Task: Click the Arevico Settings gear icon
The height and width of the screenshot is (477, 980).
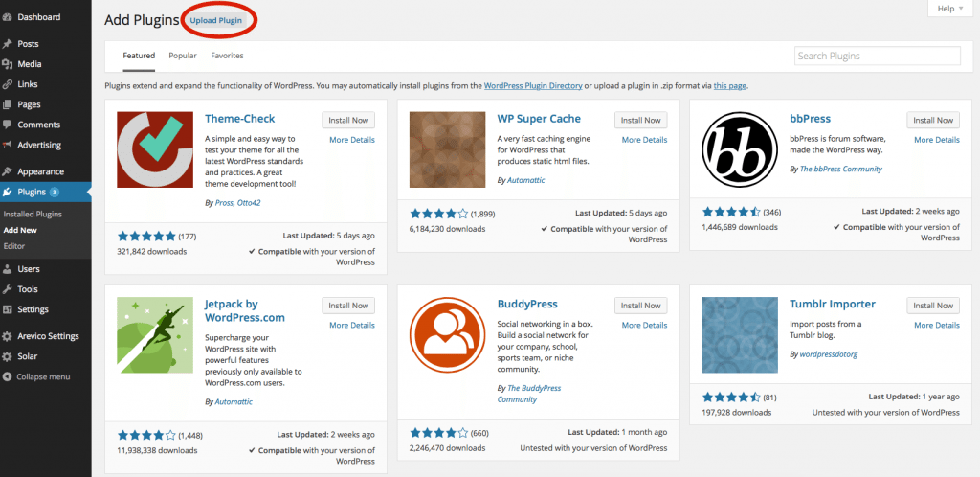Action: [x=8, y=336]
